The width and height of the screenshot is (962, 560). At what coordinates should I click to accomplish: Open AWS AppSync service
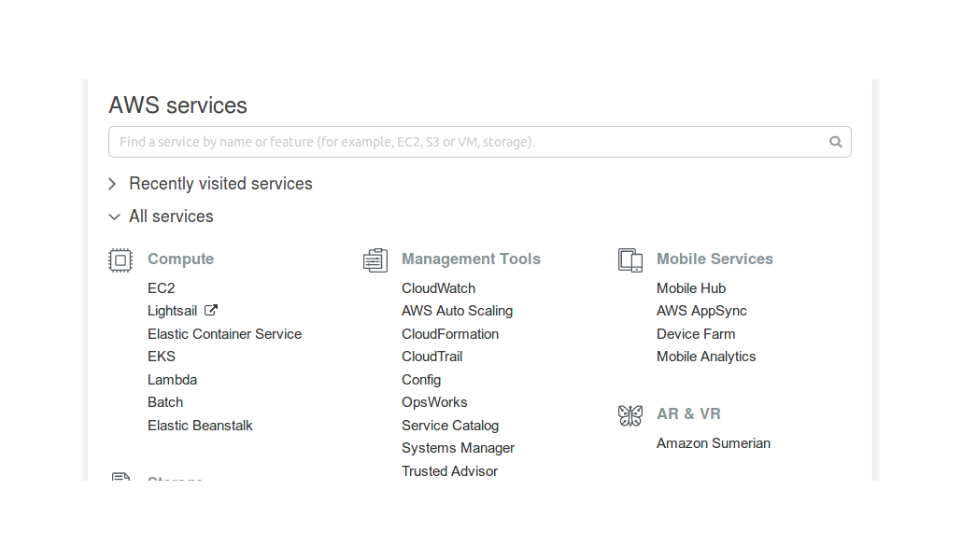click(701, 311)
